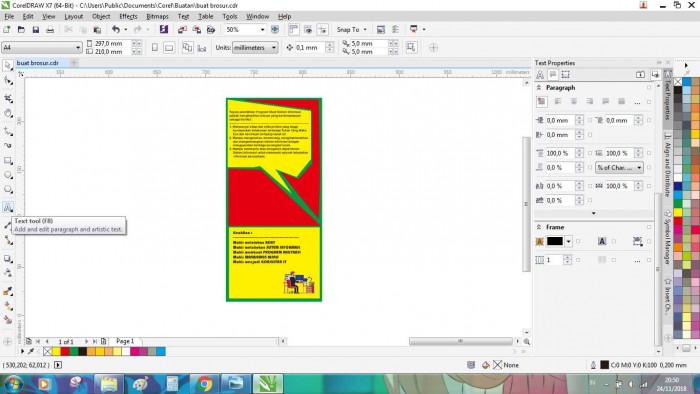Click the Full-screen preview icon
Viewport: 700px width, 394px height.
[x=275, y=29]
